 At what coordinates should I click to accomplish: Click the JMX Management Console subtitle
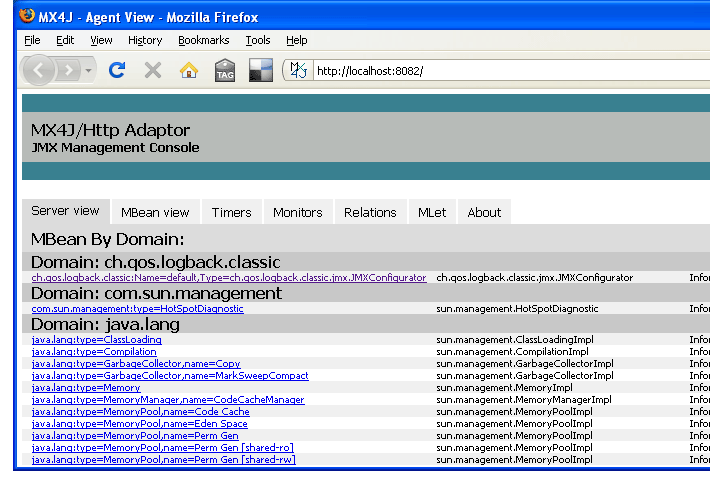(115, 148)
